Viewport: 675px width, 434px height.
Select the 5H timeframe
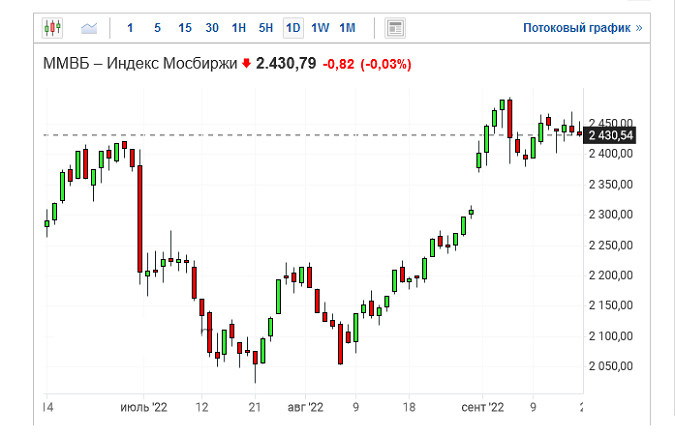click(266, 27)
